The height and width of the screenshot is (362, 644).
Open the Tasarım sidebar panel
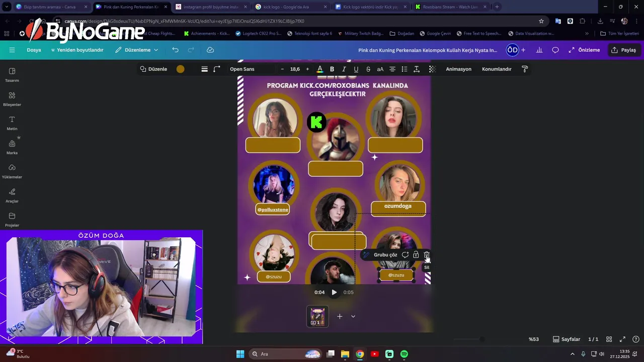pyautogui.click(x=12, y=74)
